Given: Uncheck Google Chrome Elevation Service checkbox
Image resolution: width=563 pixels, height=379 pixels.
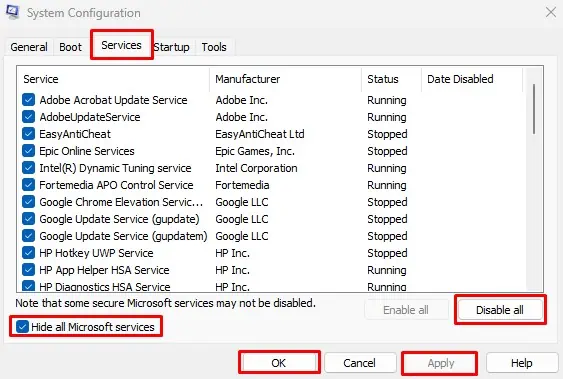Looking at the screenshot, I should (28, 202).
